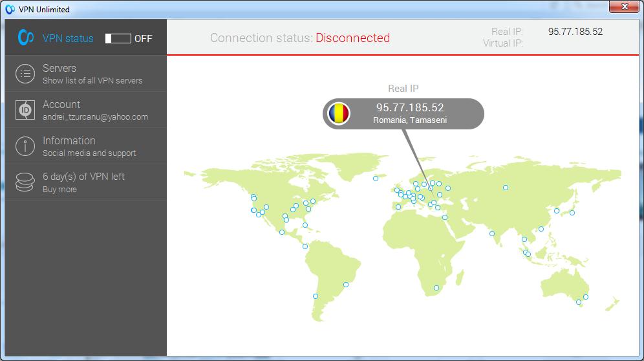Toggle the VPN status switch on
644x361 pixels.
click(118, 39)
